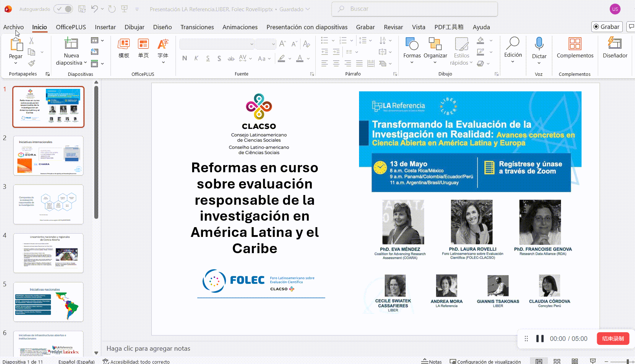The width and height of the screenshot is (635, 364).
Task: Switch to slide sorter view icon
Action: (557, 361)
